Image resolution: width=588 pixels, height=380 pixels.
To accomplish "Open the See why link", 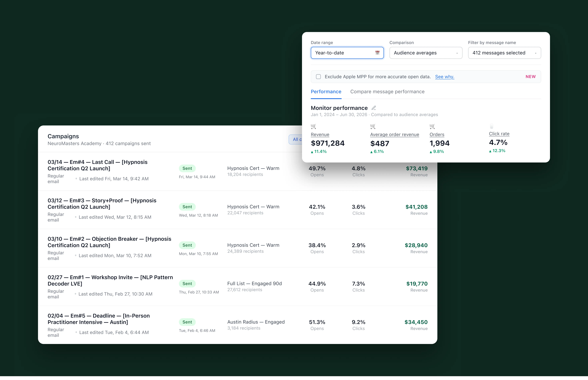I will (444, 77).
